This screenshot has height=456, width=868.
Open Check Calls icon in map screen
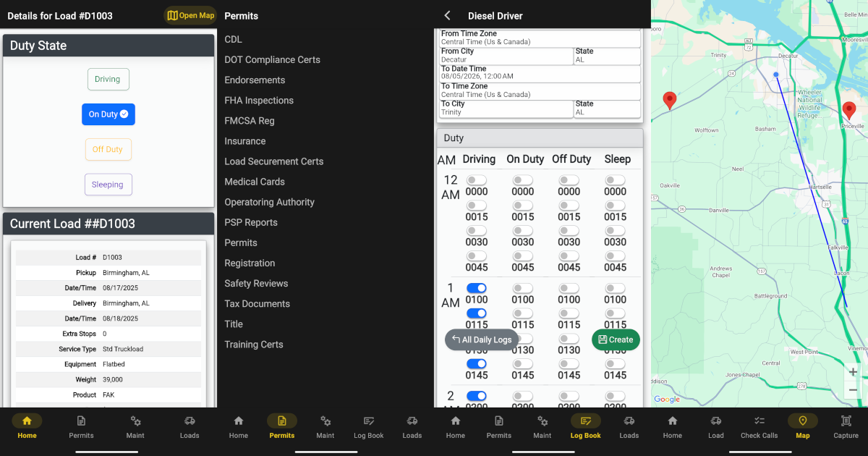[x=759, y=421]
